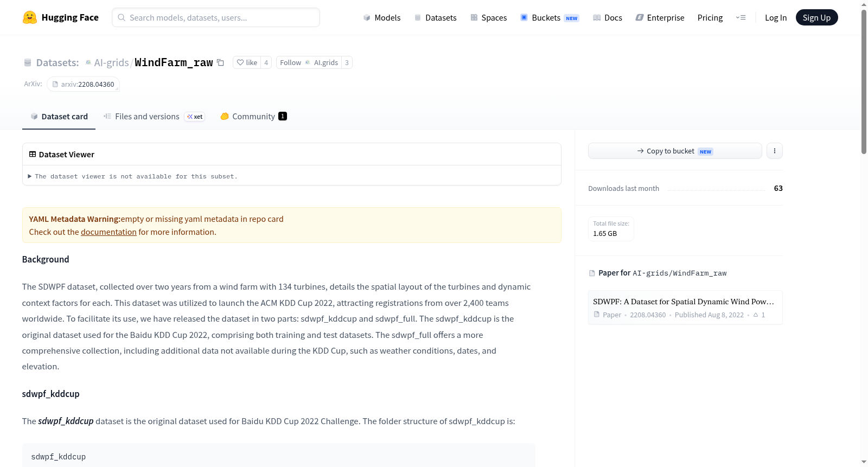Click the Published Aug 8, 2022 text
This screenshot has width=868, height=467.
(x=709, y=315)
